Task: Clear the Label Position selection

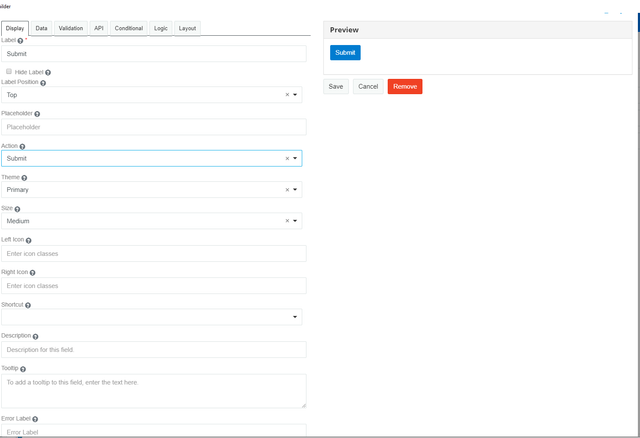Action: coord(287,95)
